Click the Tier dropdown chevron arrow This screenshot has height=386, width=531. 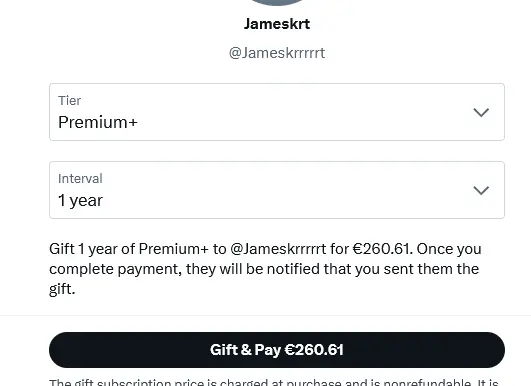(481, 112)
